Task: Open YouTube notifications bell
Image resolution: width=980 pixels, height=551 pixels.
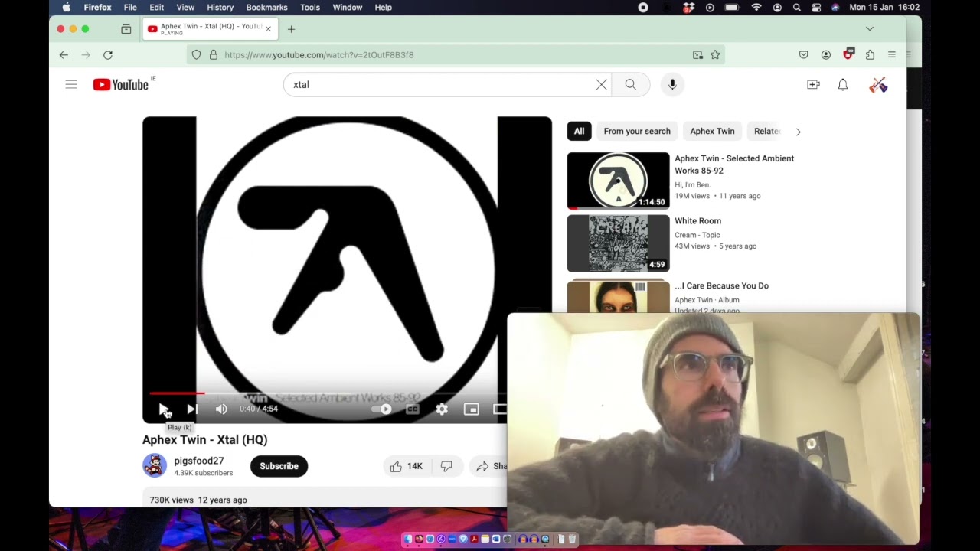Action: [842, 85]
